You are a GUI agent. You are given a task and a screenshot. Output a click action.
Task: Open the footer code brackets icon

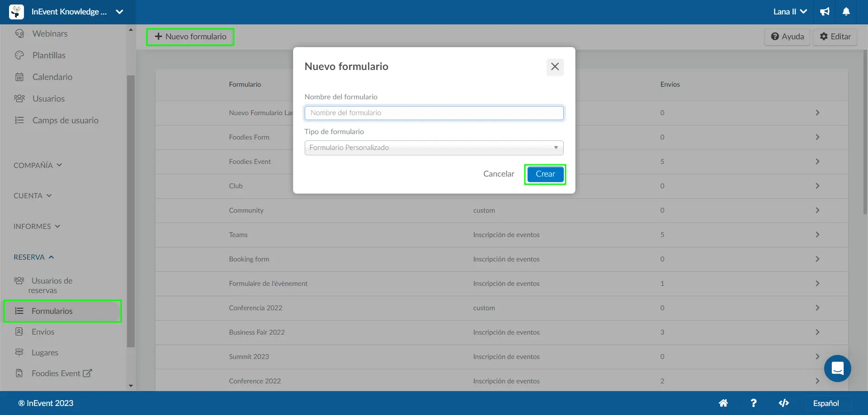click(784, 403)
